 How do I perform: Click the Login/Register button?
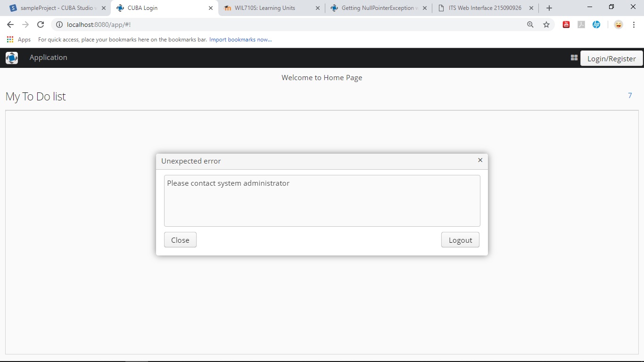coord(611,58)
